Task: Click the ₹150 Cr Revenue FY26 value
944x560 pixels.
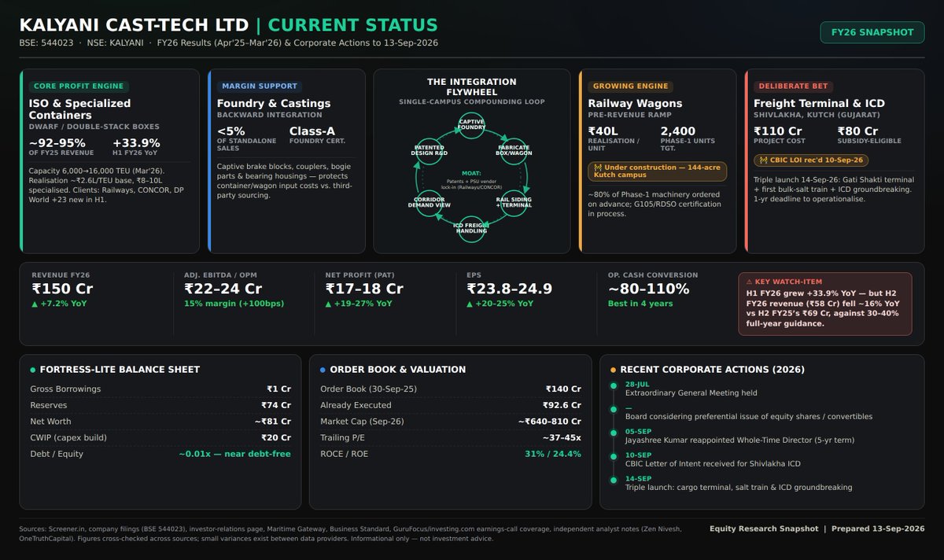Action: coord(62,289)
